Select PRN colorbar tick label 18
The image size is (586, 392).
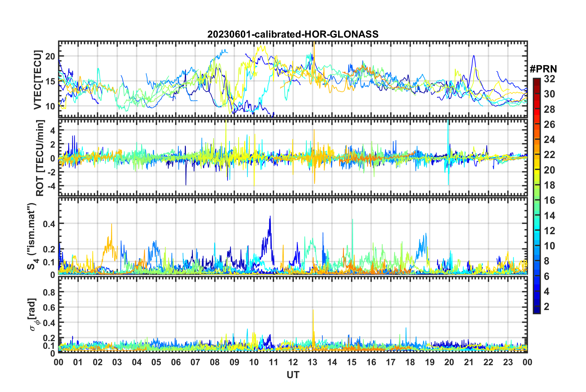coord(549,185)
